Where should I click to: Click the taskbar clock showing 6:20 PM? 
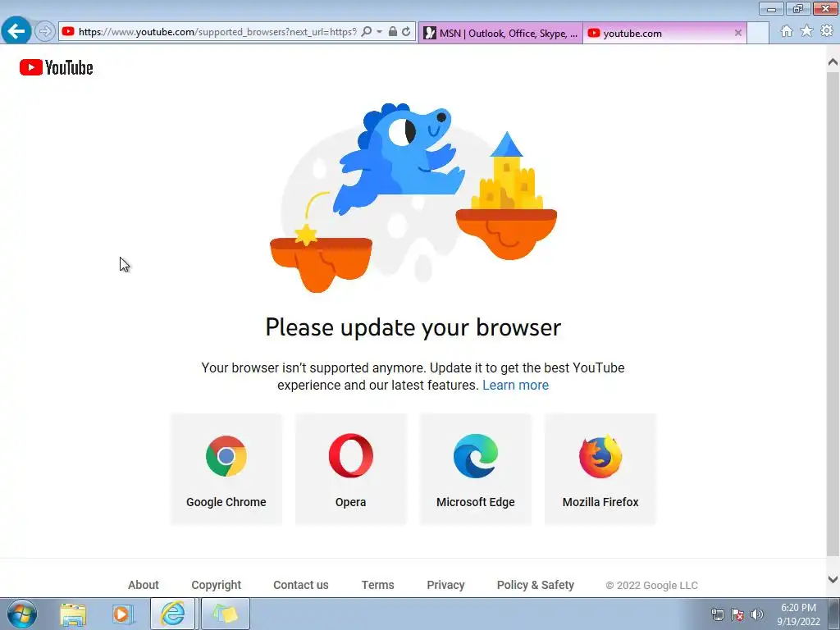click(798, 614)
